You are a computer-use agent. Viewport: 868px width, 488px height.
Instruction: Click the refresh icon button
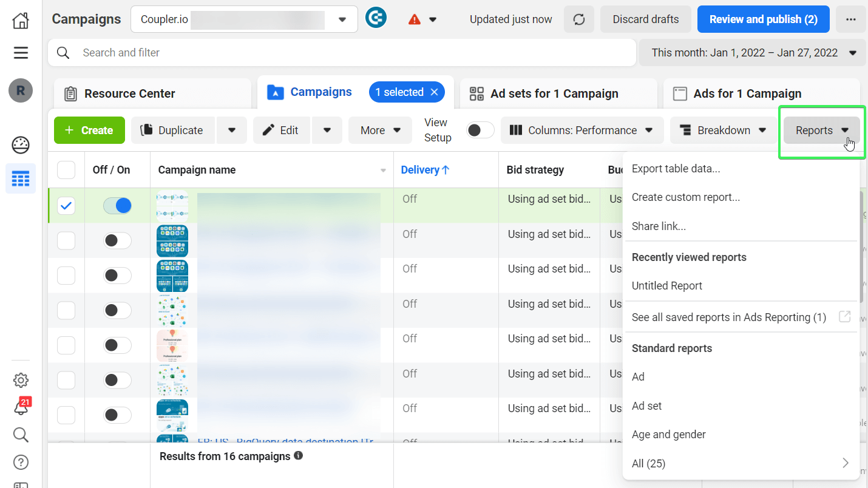coord(579,19)
